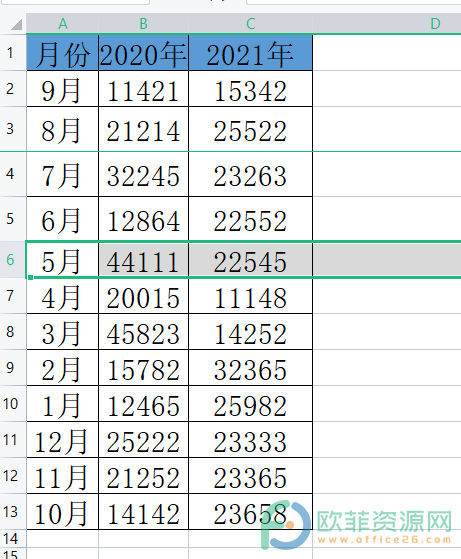Select row 5 header
Image resolution: width=461 pixels, height=559 pixels.
coord(13,219)
